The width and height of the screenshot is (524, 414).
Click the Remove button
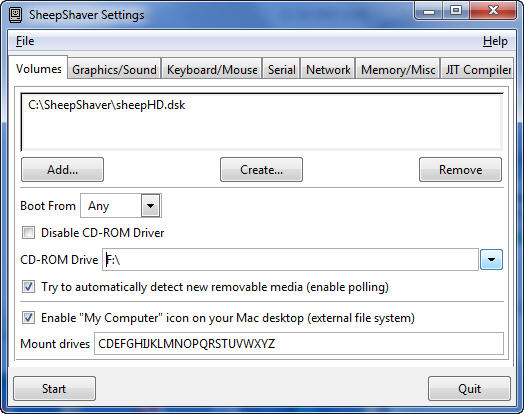coord(461,170)
